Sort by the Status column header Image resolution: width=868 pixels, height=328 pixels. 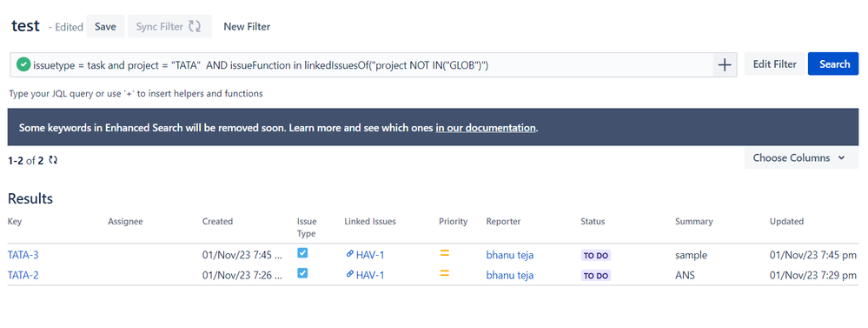tap(593, 221)
